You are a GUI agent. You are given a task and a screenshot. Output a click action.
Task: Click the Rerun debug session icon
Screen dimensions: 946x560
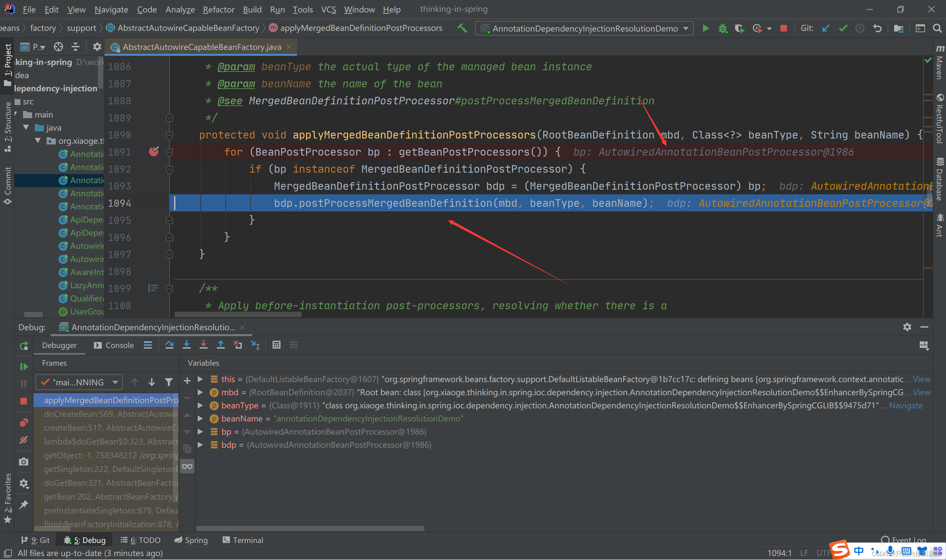pyautogui.click(x=24, y=346)
